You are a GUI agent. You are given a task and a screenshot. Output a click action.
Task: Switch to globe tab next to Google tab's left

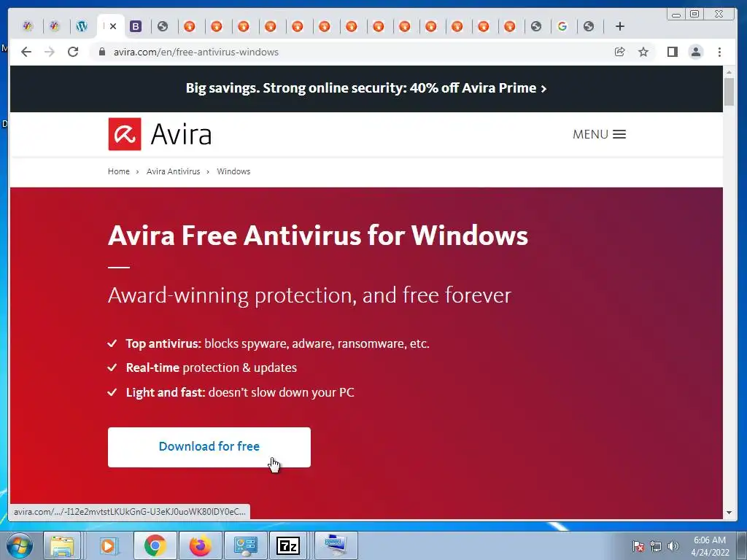[536, 26]
